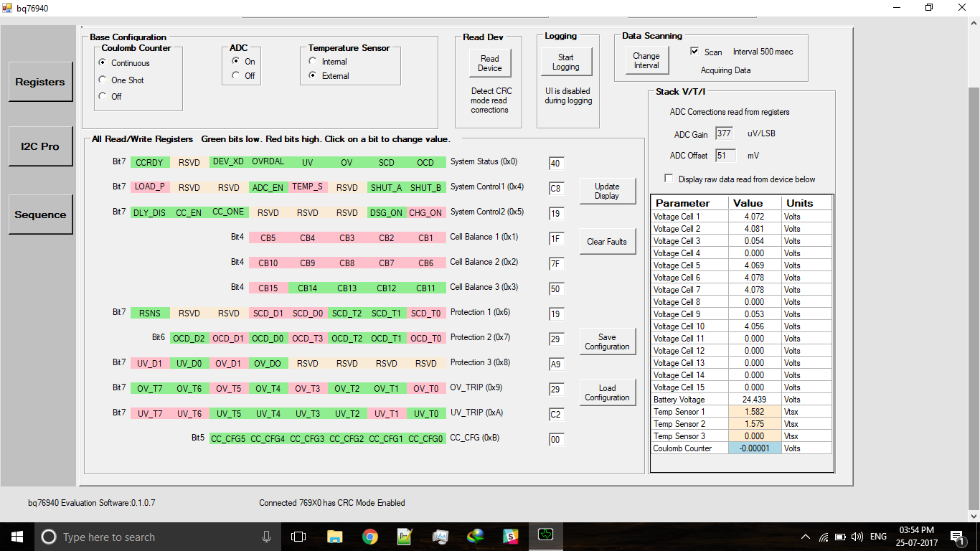Screen dimensions: 980x551
Task: Toggle cell balance bit CB5
Action: (268, 237)
